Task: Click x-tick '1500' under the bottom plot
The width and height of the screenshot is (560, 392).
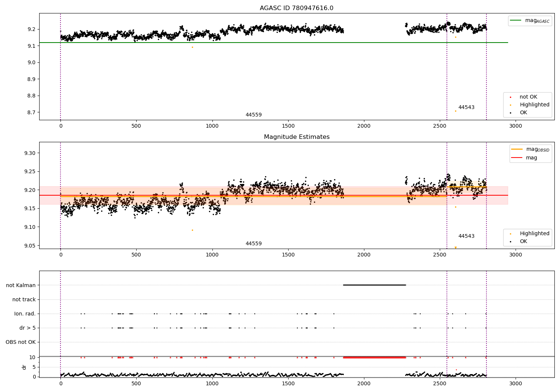Action: [x=288, y=383]
